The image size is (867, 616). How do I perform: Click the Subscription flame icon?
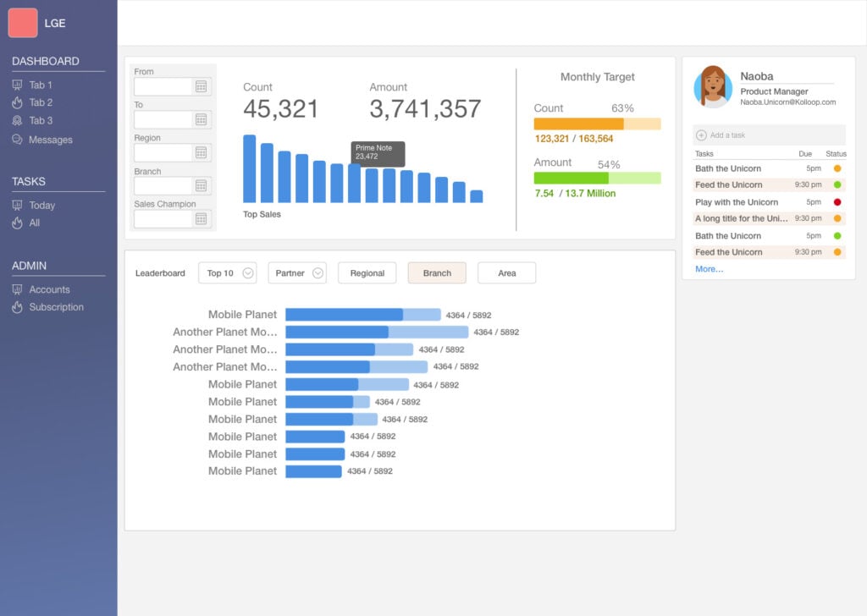click(17, 307)
